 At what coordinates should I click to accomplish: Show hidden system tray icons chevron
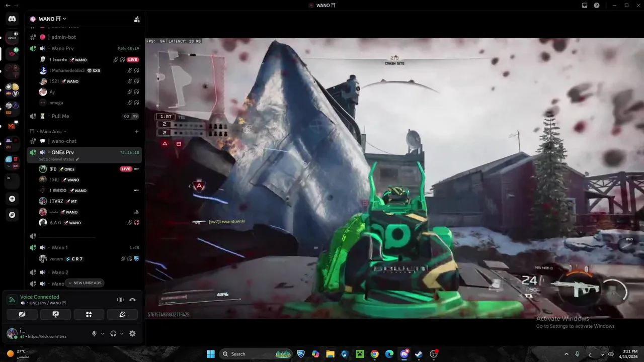tap(566, 354)
